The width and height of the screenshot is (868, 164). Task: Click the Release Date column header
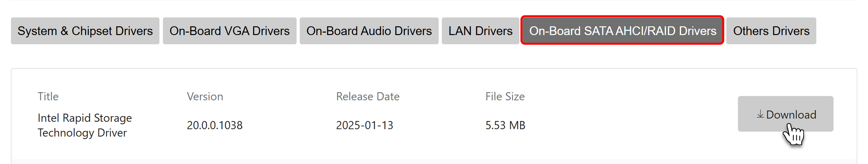(x=368, y=97)
